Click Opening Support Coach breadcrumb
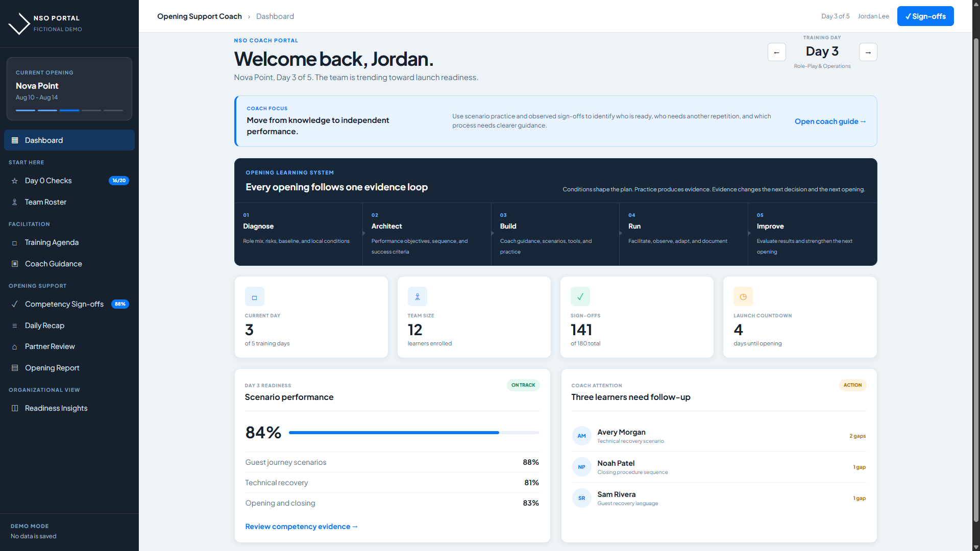 point(200,16)
